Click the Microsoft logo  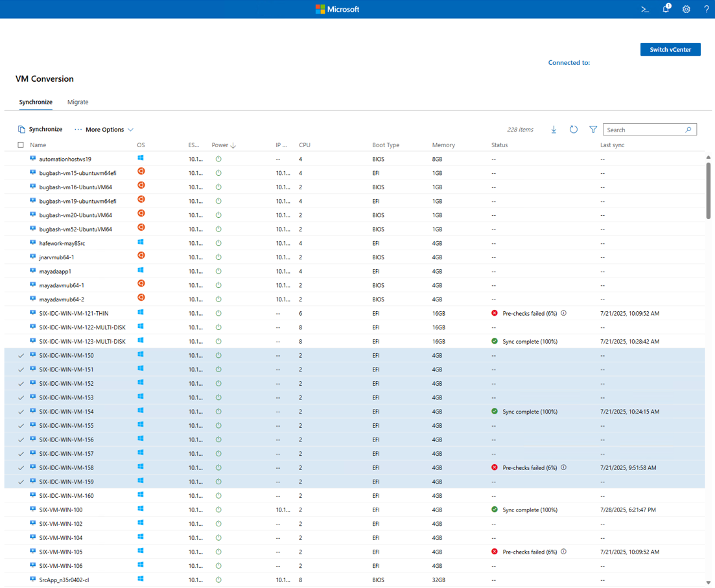(x=338, y=9)
